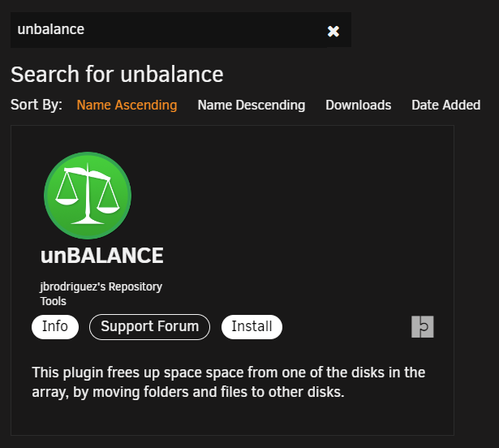Focus the search field containing unbalance
This screenshot has width=499, height=448.
point(169,30)
